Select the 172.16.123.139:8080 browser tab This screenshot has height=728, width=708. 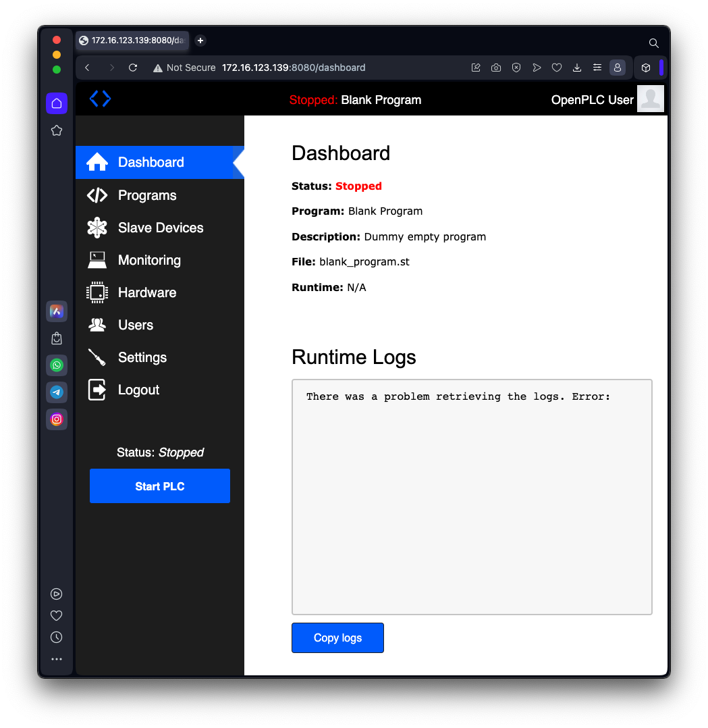click(133, 41)
